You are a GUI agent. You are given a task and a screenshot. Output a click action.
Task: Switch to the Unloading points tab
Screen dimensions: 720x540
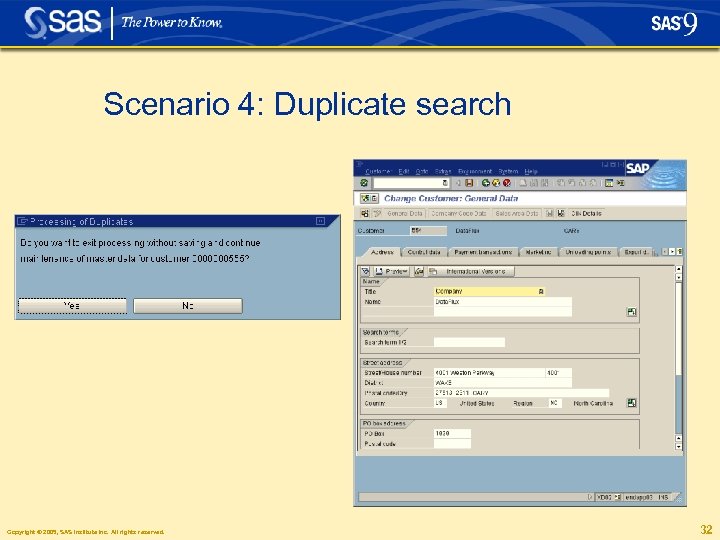[588, 252]
